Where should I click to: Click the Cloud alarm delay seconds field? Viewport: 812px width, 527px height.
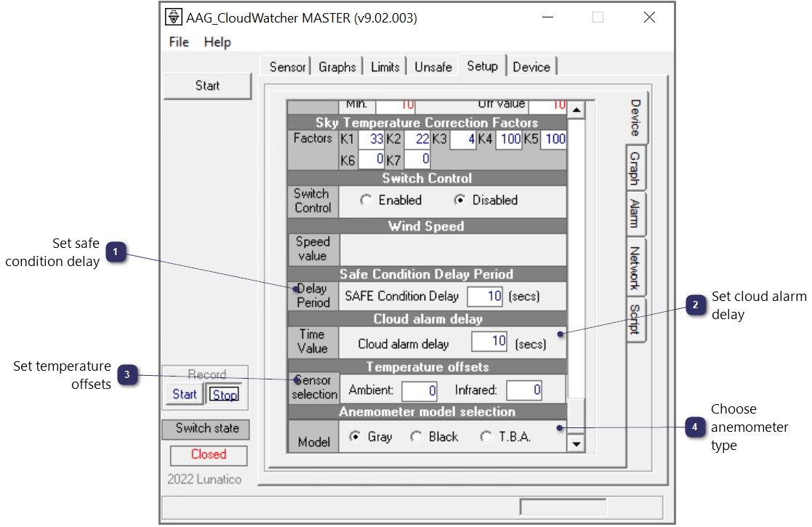[489, 341]
